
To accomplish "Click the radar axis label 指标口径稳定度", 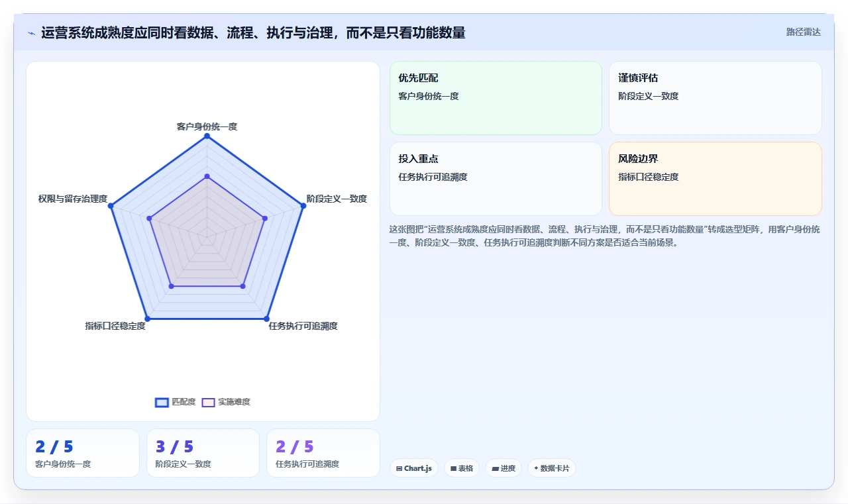I will click(115, 326).
